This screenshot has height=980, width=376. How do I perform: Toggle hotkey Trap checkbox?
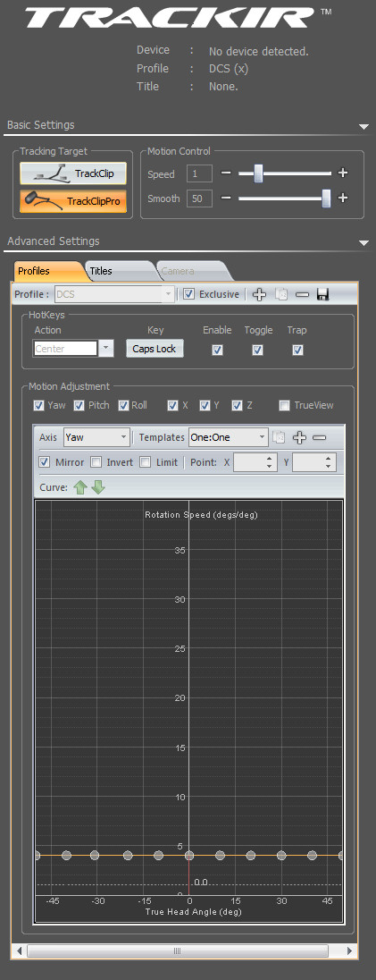point(298,350)
